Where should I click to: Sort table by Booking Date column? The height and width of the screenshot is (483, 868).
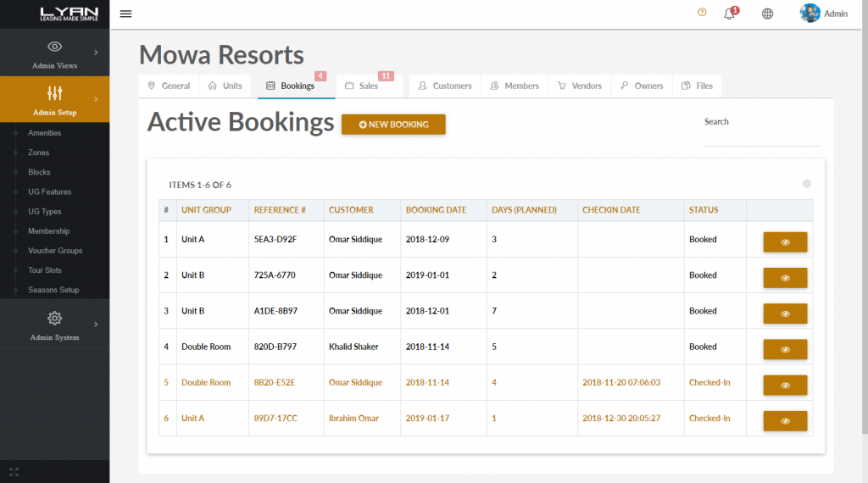(436, 210)
